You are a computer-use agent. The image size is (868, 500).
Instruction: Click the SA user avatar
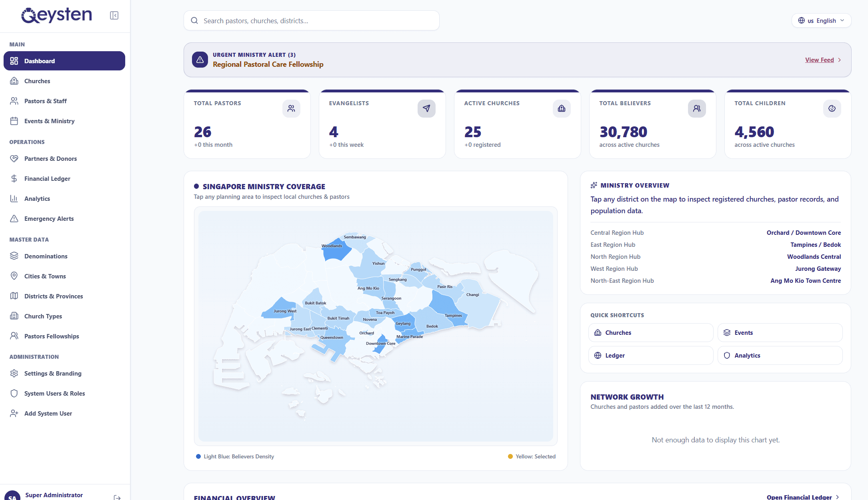coord(12,496)
